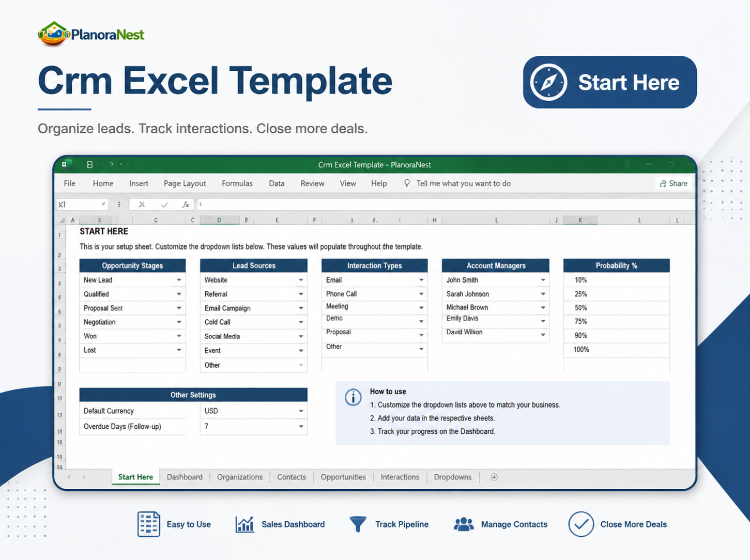
Task: Open the Home ribbon tab
Action: (x=103, y=183)
